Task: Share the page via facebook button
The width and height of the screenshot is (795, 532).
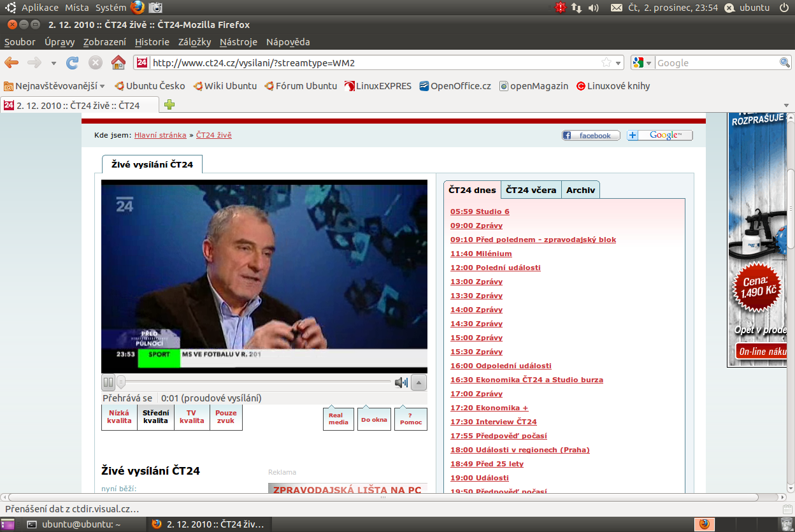Action: click(591, 135)
